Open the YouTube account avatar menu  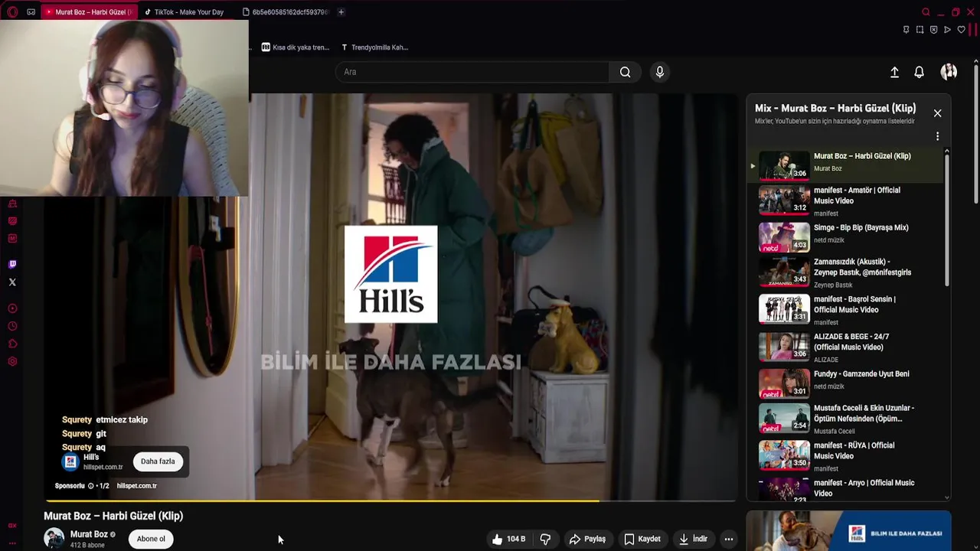pyautogui.click(x=949, y=72)
